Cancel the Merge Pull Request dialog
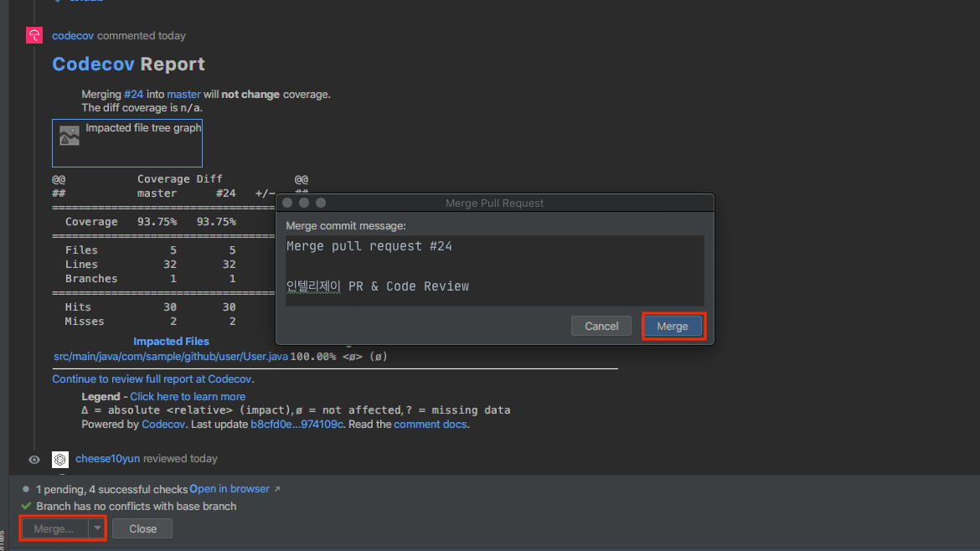This screenshot has height=551, width=980. click(601, 326)
